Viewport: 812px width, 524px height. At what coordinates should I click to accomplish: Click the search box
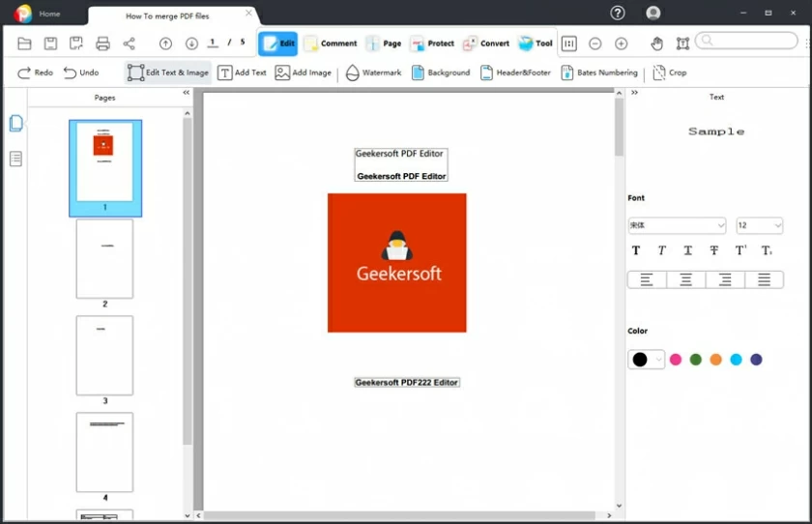(x=746, y=41)
